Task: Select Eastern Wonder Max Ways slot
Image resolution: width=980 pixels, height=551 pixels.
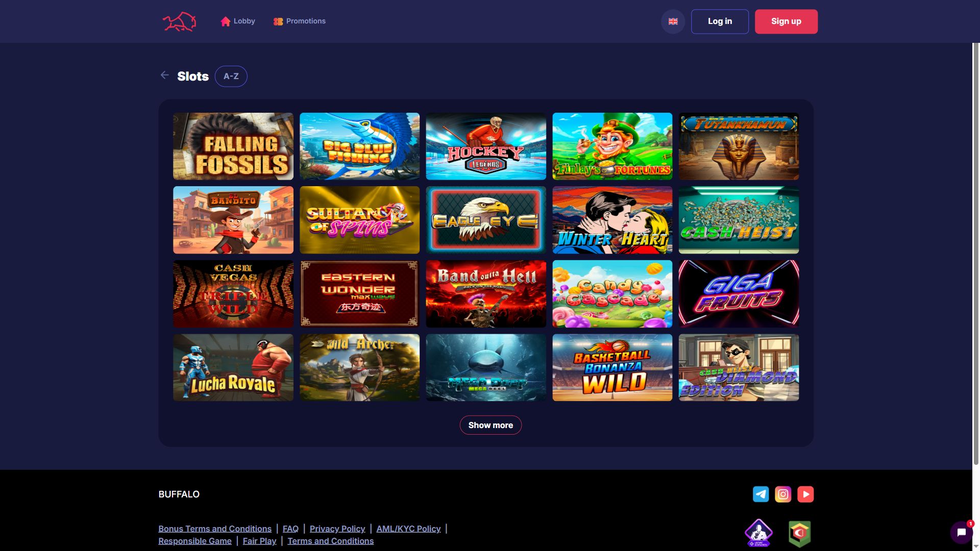Action: [359, 294]
